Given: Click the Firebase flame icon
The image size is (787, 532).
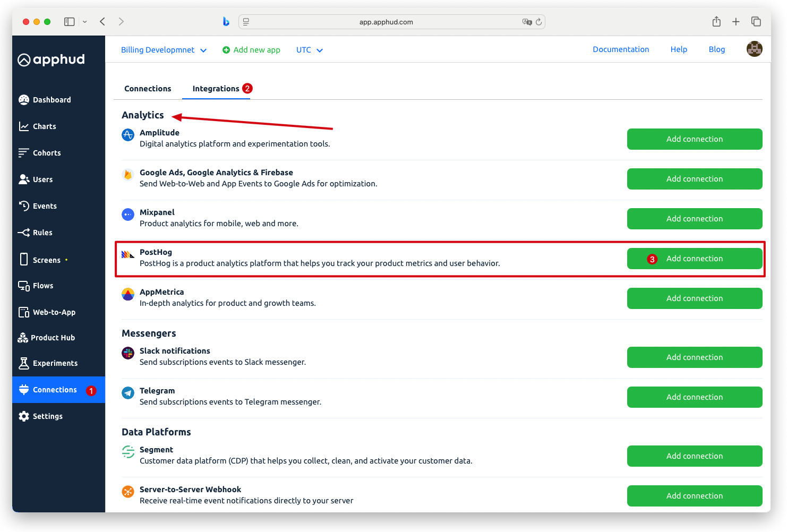Looking at the screenshot, I should [128, 175].
